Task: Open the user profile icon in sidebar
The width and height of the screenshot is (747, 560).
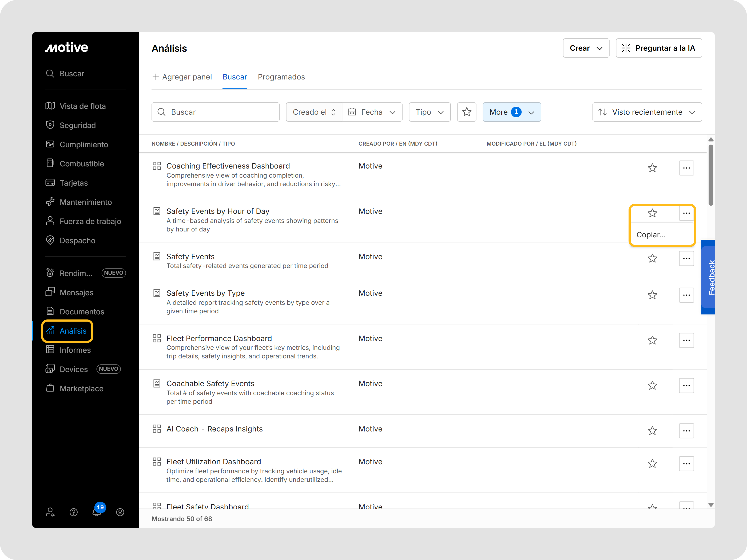Action: click(120, 512)
